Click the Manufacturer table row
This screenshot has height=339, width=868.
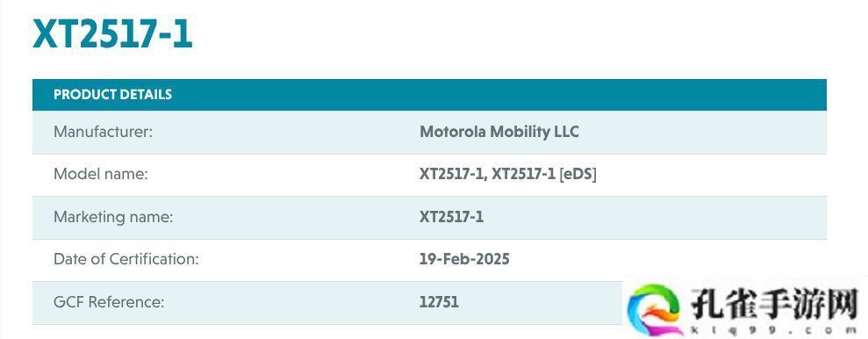[429, 132]
